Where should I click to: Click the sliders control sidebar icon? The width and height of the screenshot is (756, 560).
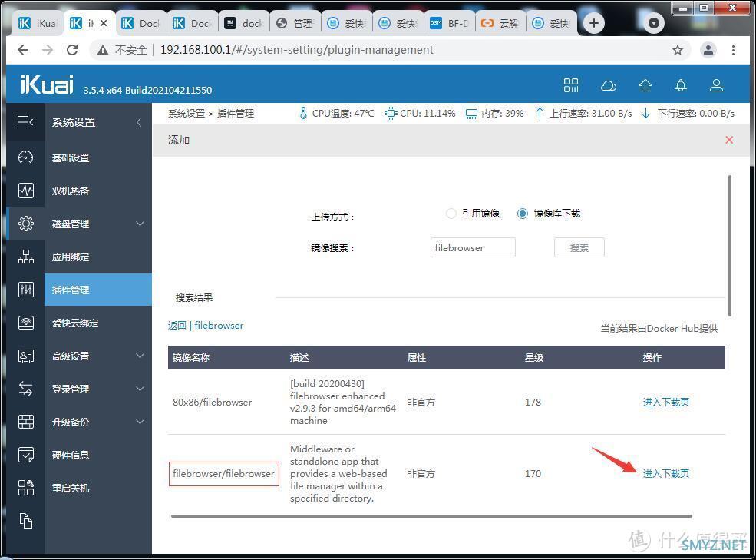[25, 289]
